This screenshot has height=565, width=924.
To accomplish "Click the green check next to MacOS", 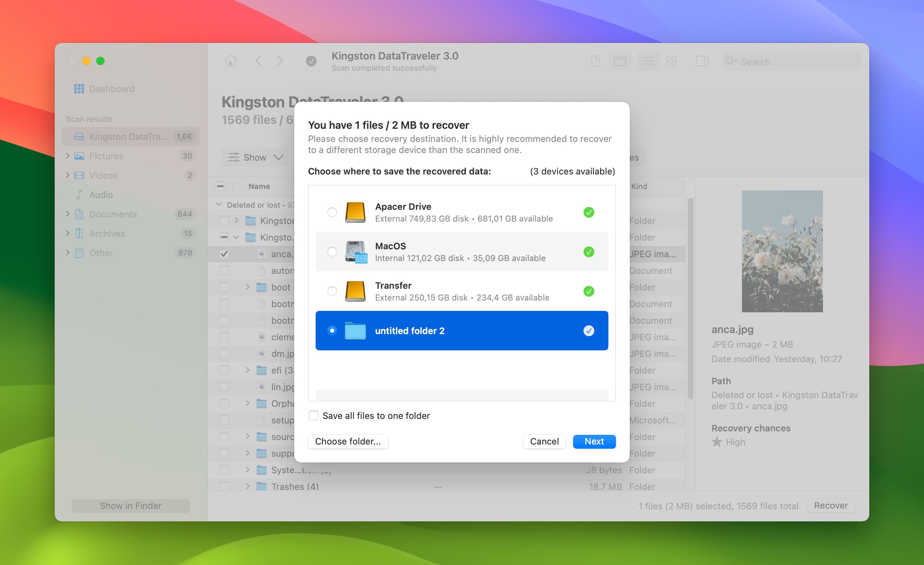I will (x=589, y=252).
